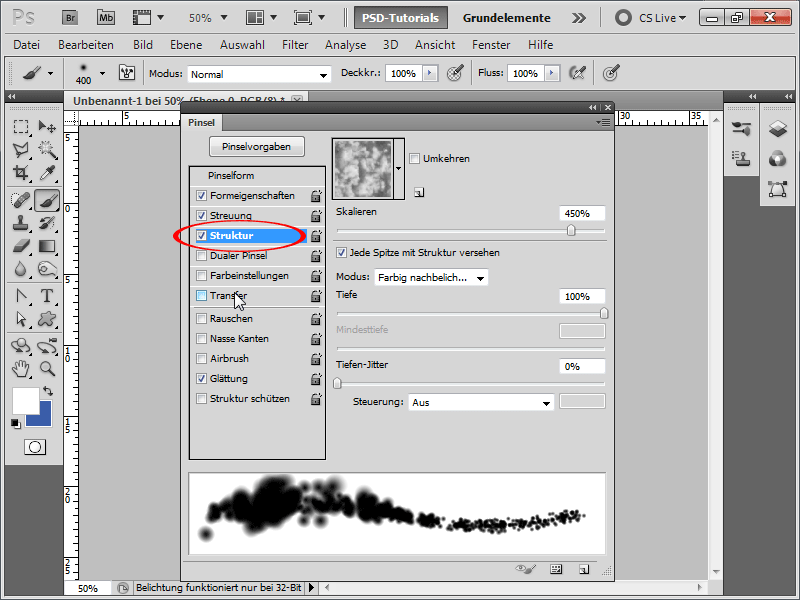Select the Eyedropper tool
This screenshot has height=600, width=800.
coord(47,172)
